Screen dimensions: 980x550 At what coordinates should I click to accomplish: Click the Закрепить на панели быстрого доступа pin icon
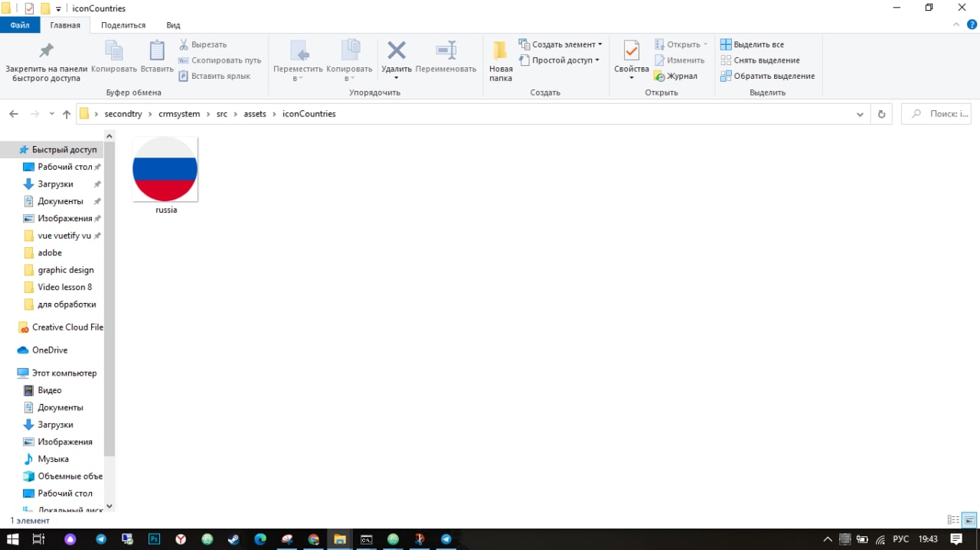(46, 50)
